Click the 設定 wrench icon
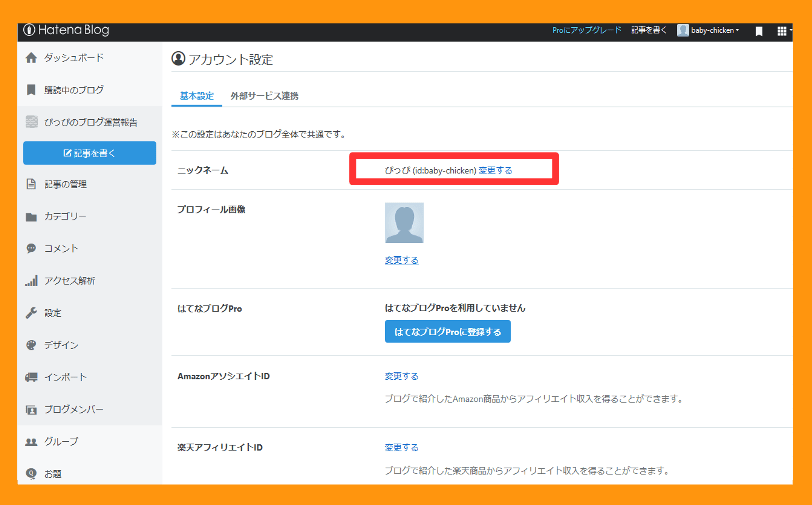812x505 pixels. point(31,313)
